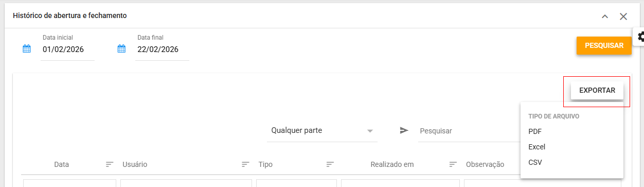This screenshot has width=644, height=187.
Task: Click sort icon next to Usuário column
Action: coord(246,164)
